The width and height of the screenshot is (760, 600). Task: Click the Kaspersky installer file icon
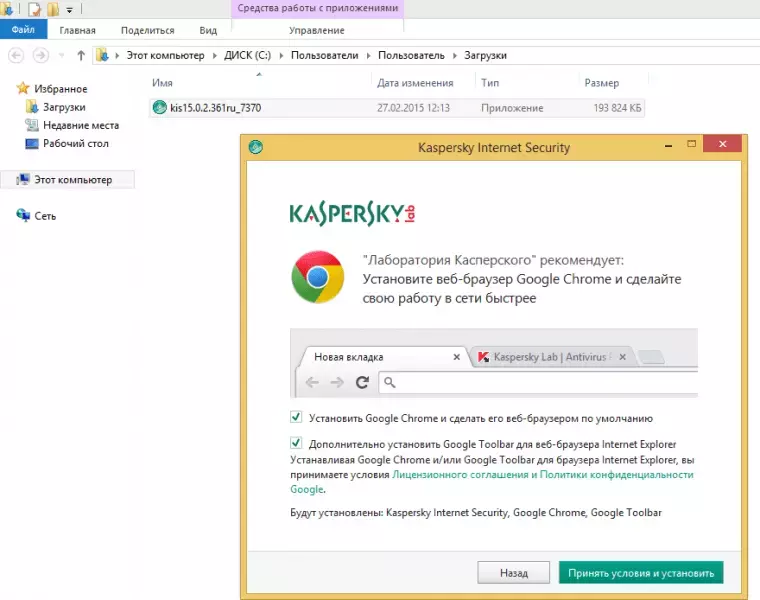coord(159,107)
